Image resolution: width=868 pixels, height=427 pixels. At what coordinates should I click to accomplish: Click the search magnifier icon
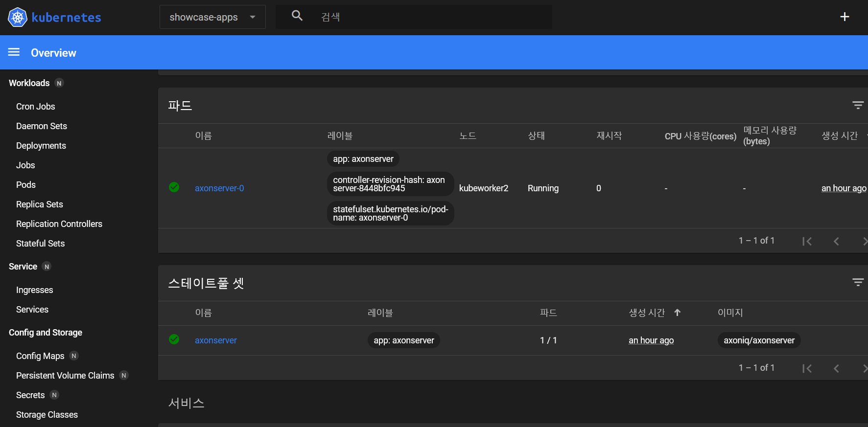point(297,16)
